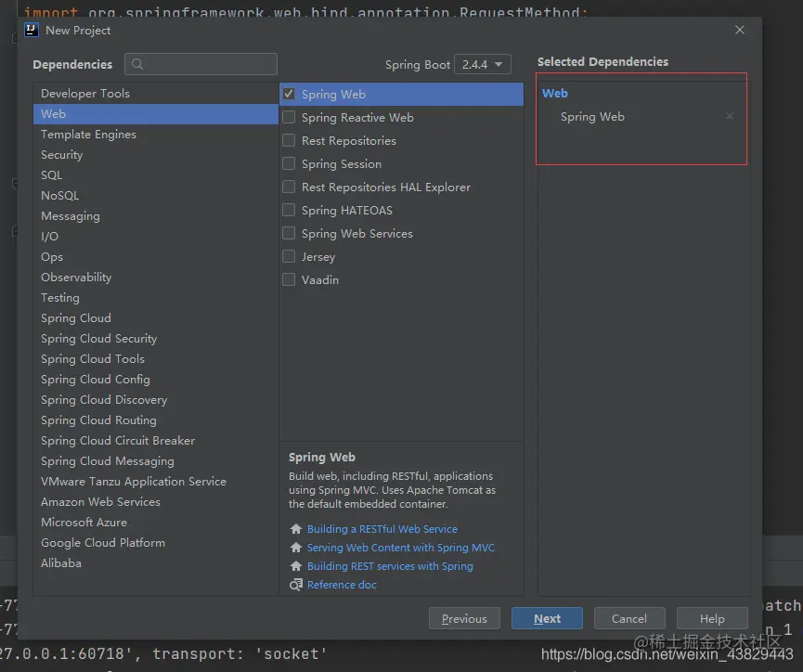Enable the Jersey dependency checkbox
The width and height of the screenshot is (803, 672).
(x=289, y=256)
